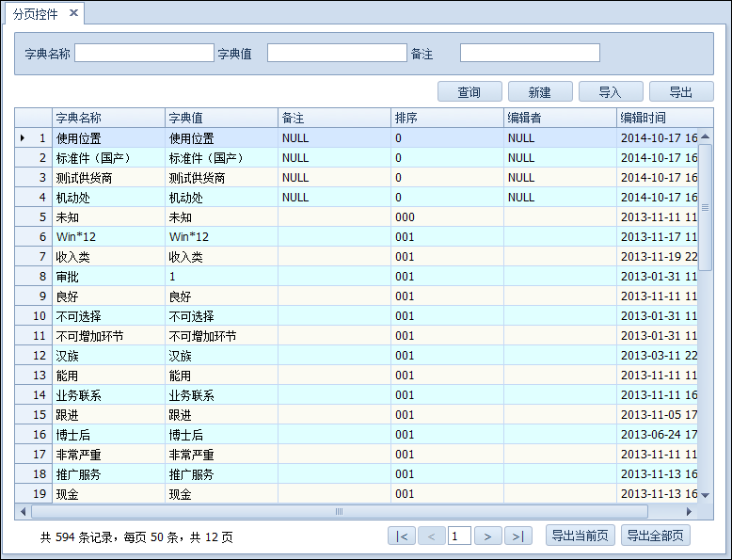
Task: Sort by 字典值 column header
Action: coord(221,118)
